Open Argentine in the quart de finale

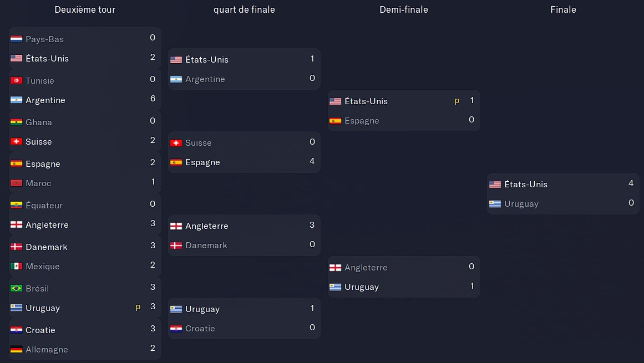pyautogui.click(x=205, y=79)
